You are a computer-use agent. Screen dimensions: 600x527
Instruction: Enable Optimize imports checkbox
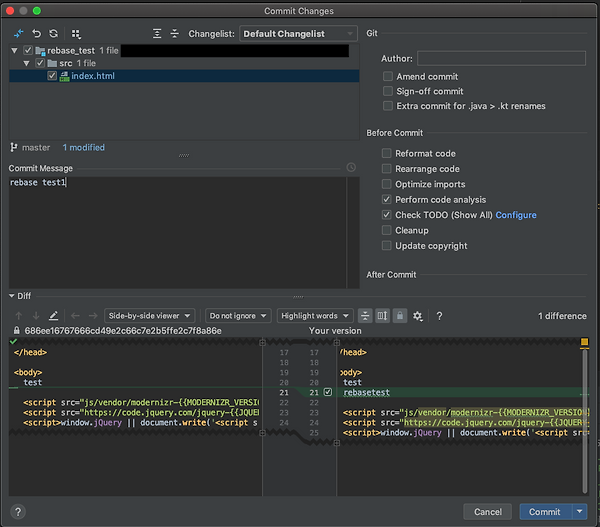click(x=386, y=184)
